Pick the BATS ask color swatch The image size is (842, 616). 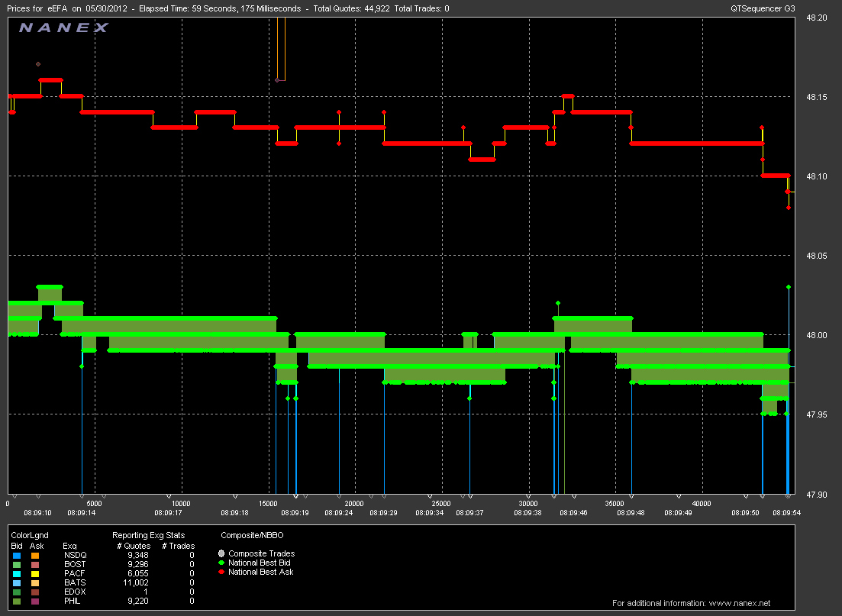35,582
